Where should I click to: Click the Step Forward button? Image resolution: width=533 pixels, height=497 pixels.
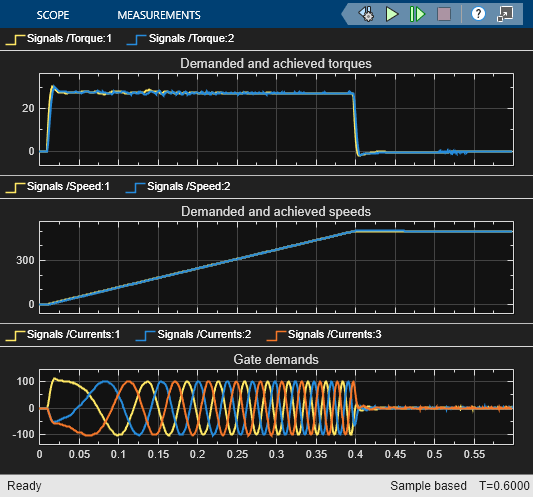(417, 14)
